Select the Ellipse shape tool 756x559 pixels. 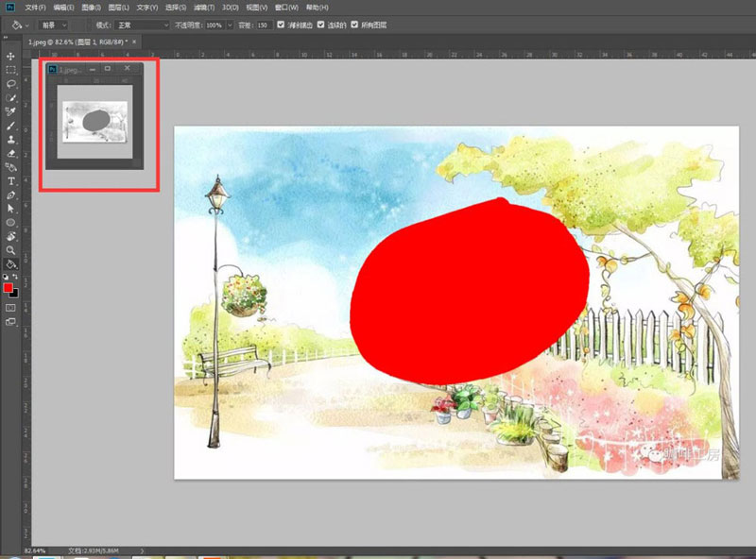coord(10,223)
